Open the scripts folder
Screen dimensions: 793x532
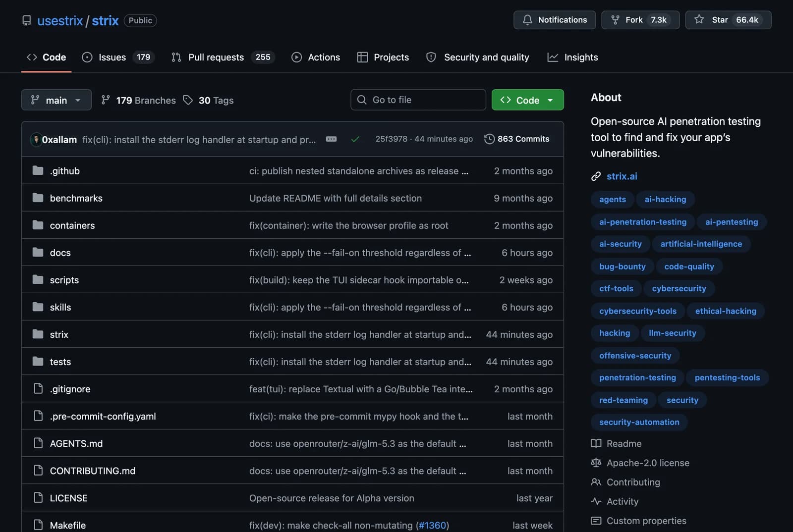pos(64,280)
